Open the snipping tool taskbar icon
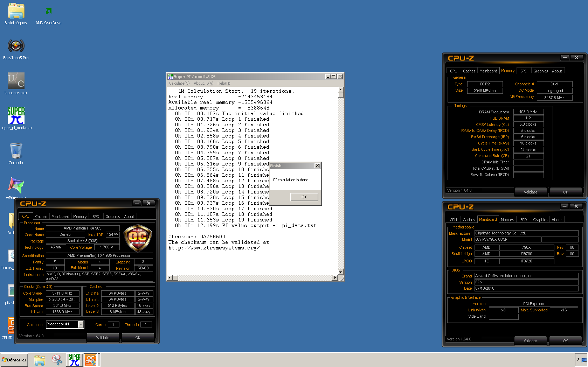The width and height of the screenshot is (588, 367). pos(57,360)
